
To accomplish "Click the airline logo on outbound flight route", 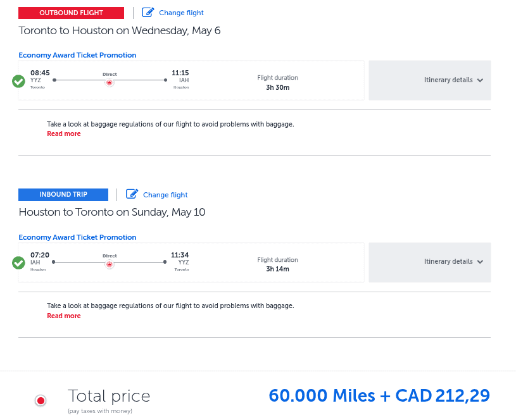I will point(110,82).
